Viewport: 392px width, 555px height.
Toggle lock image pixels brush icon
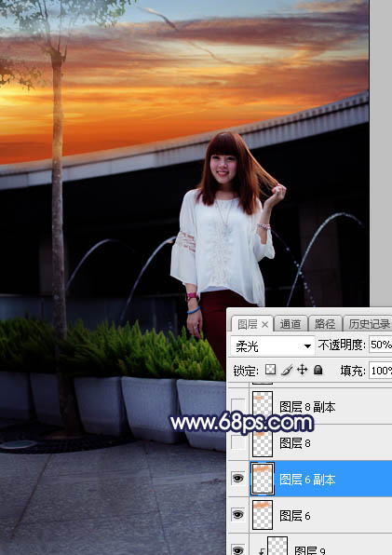click(287, 370)
